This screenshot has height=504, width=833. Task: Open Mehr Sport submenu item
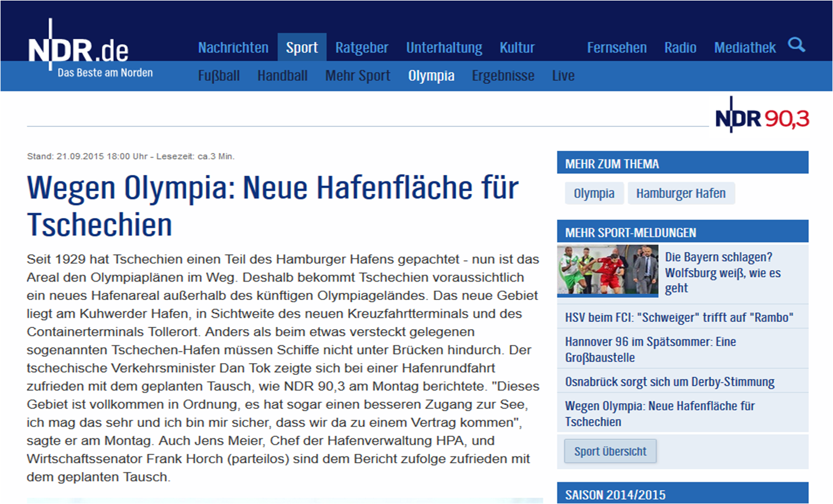coord(358,75)
